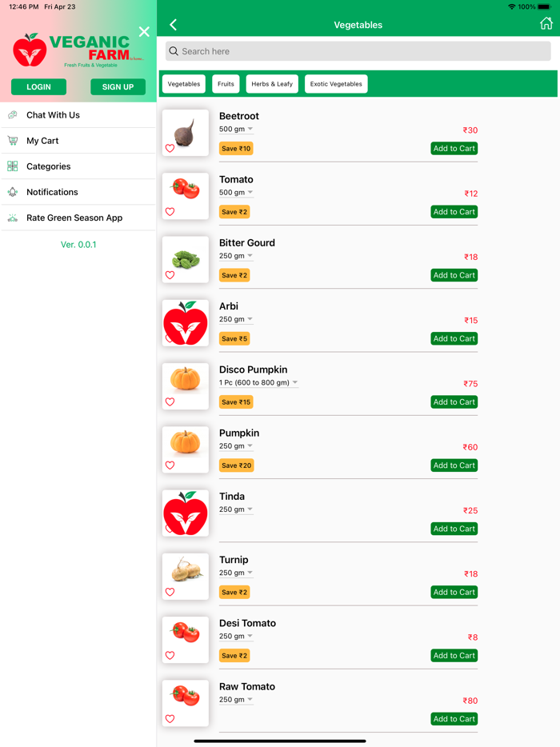The width and height of the screenshot is (560, 747).
Task: Add Turnip to the cart
Action: [454, 592]
